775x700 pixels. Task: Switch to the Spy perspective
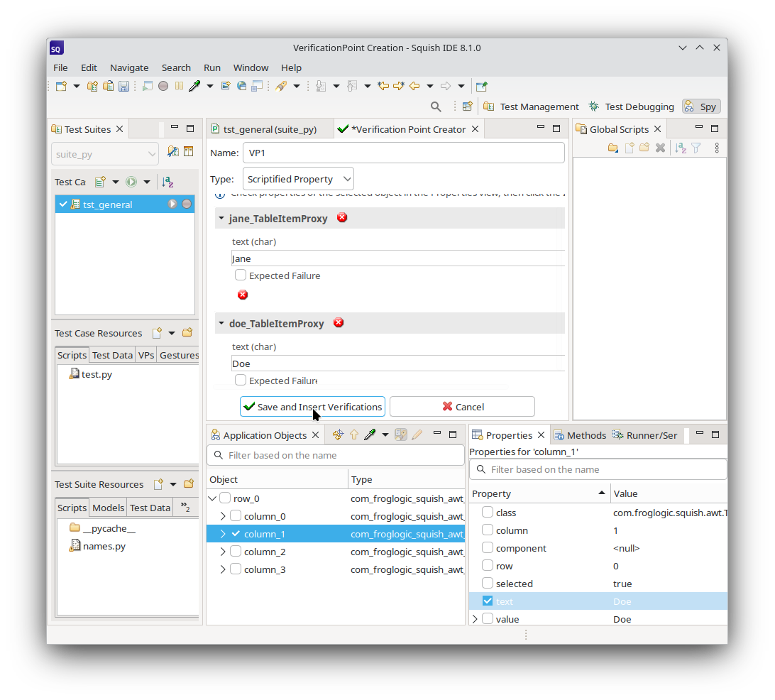700,106
